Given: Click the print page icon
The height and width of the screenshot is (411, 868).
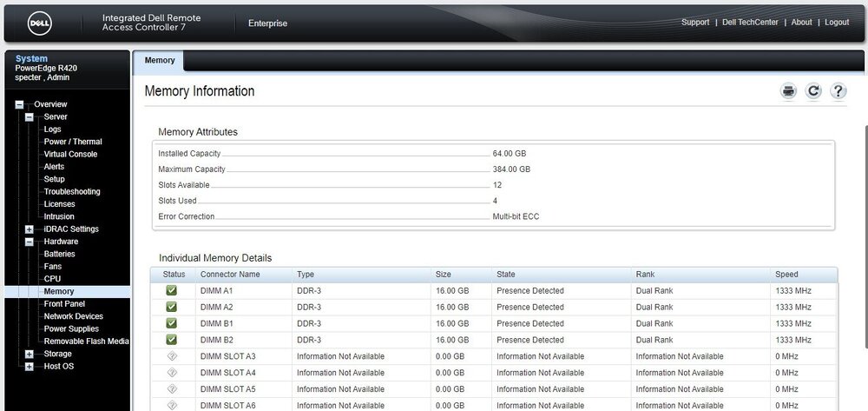Looking at the screenshot, I should click(788, 91).
